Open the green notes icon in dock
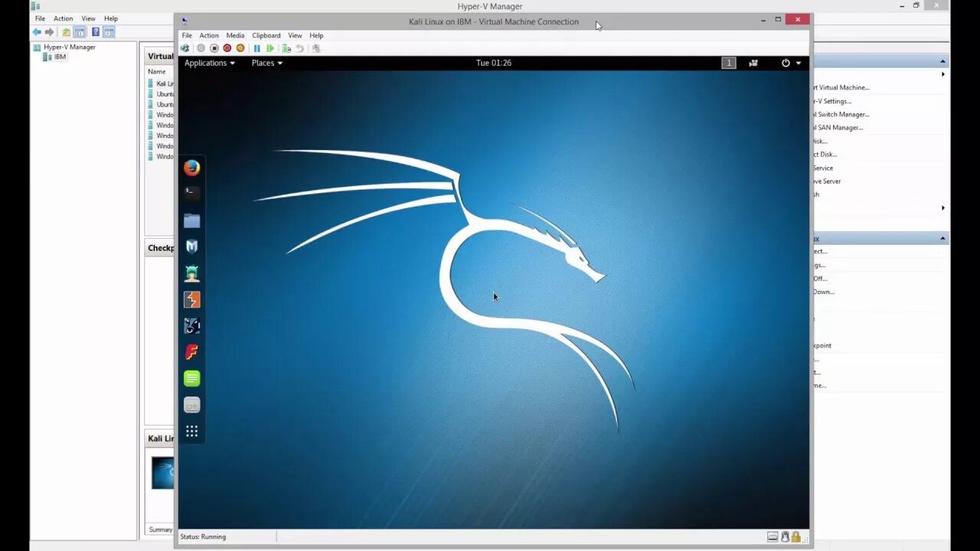 coord(192,378)
